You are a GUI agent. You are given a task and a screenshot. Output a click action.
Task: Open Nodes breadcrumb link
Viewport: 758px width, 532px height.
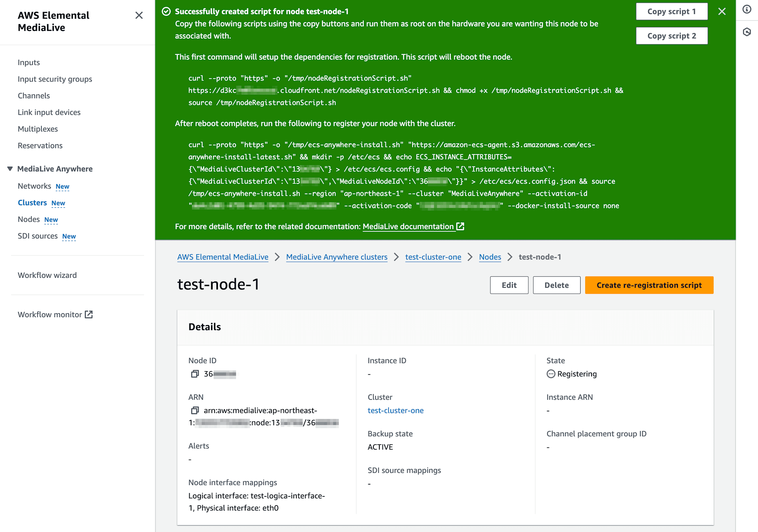click(490, 257)
